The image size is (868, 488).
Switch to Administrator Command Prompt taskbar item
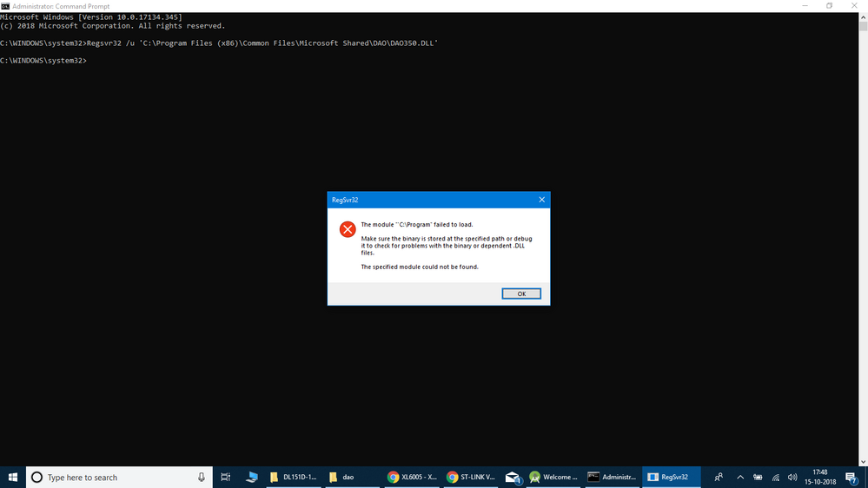[612, 477]
